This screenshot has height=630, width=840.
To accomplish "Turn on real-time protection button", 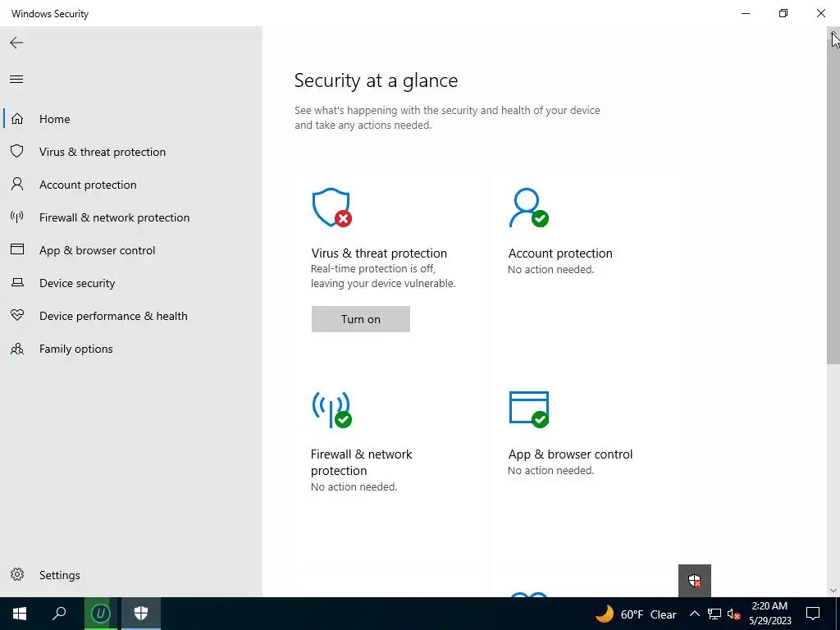I will 361,319.
